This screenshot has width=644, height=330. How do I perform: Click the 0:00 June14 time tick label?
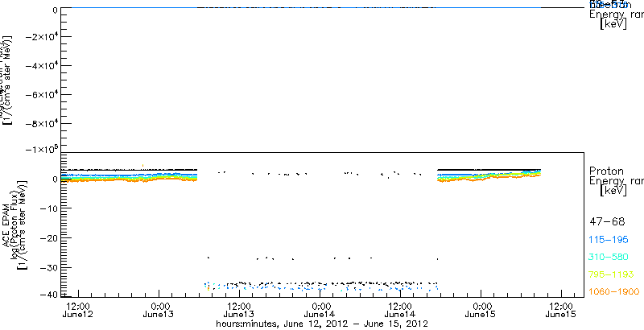[320, 311]
